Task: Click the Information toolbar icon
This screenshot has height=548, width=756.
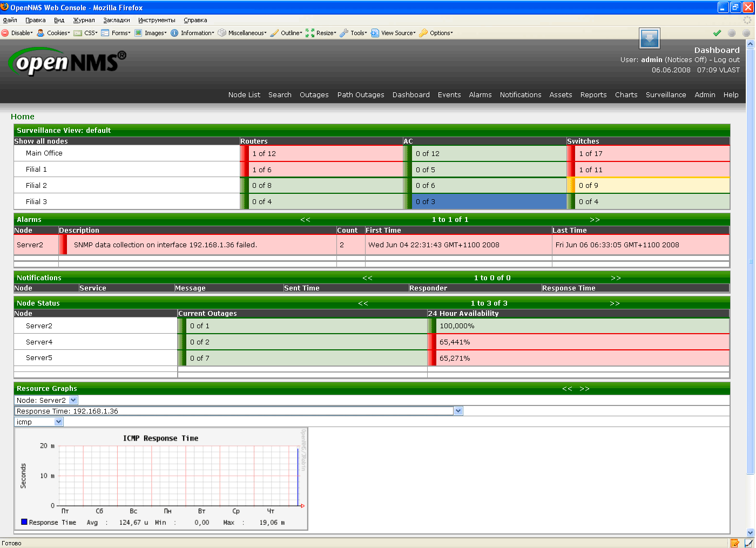Action: 174,33
